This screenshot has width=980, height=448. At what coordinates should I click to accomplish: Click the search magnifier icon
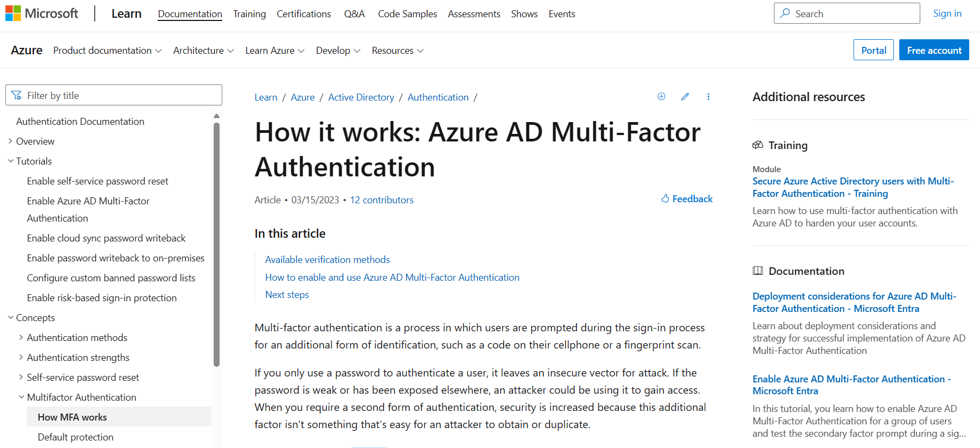click(785, 13)
